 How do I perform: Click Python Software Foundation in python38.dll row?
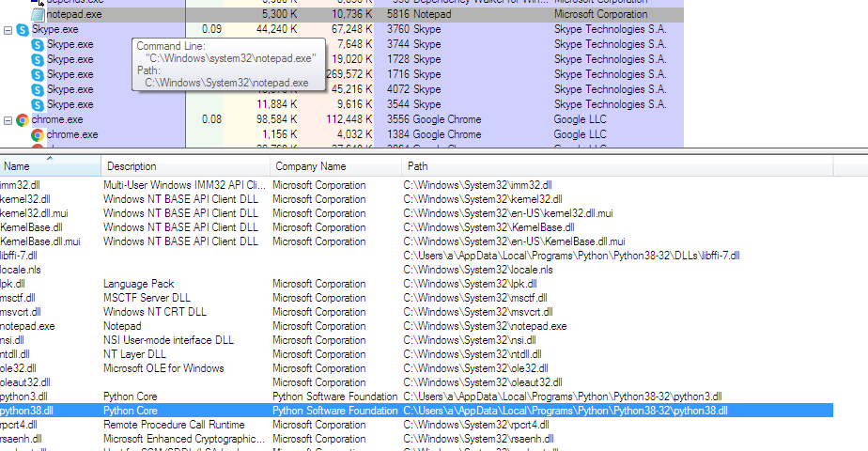pos(335,411)
